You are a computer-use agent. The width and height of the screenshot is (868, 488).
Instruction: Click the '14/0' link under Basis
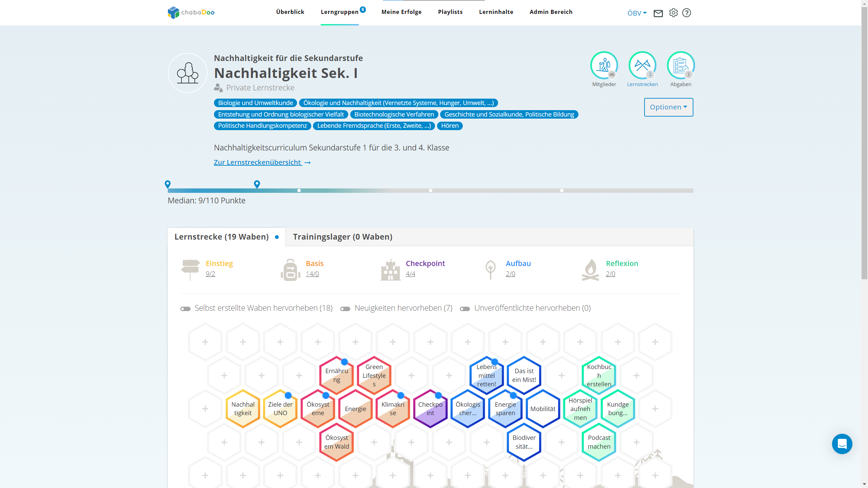pyautogui.click(x=312, y=273)
